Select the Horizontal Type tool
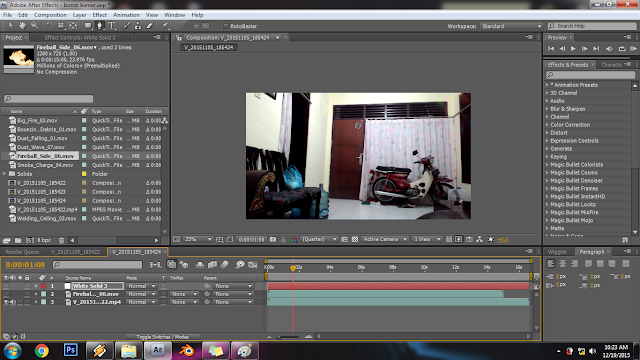 [111, 26]
